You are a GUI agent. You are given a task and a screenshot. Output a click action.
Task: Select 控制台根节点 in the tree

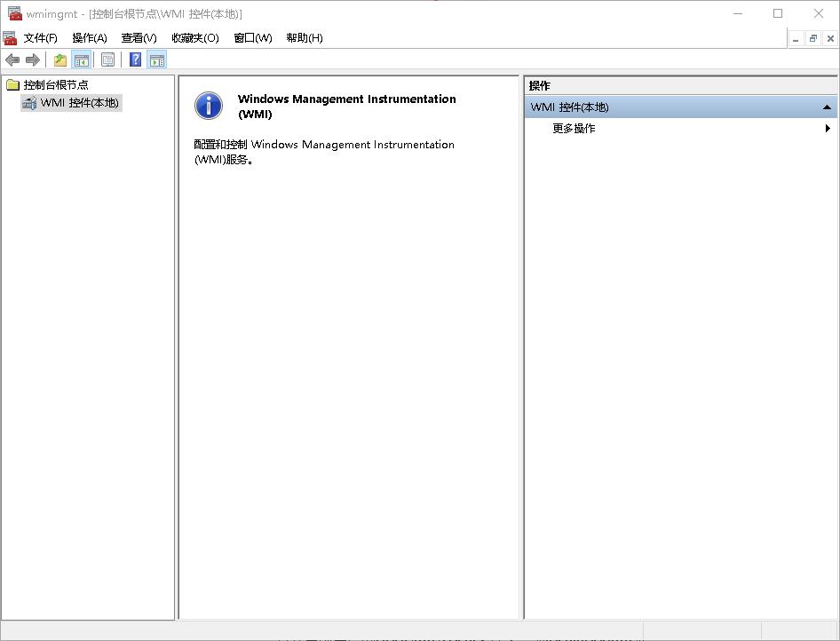click(56, 84)
